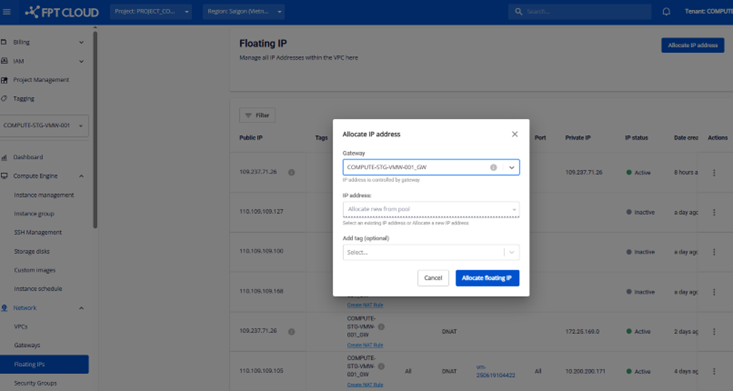Viewport: 733px width, 391px height.
Task: Click the search magnifier icon
Action: tap(518, 12)
